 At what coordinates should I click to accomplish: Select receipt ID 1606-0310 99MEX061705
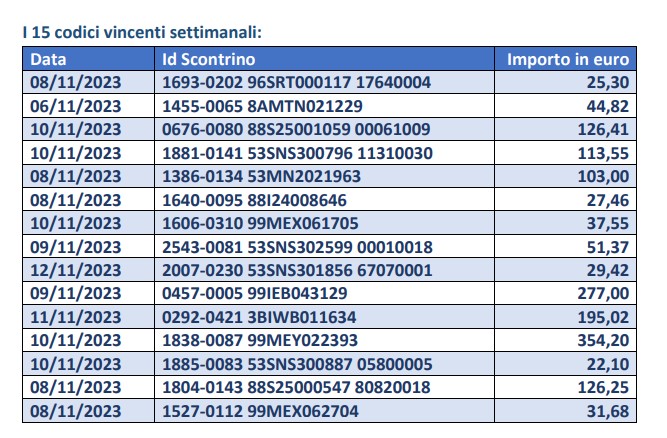pyautogui.click(x=260, y=224)
